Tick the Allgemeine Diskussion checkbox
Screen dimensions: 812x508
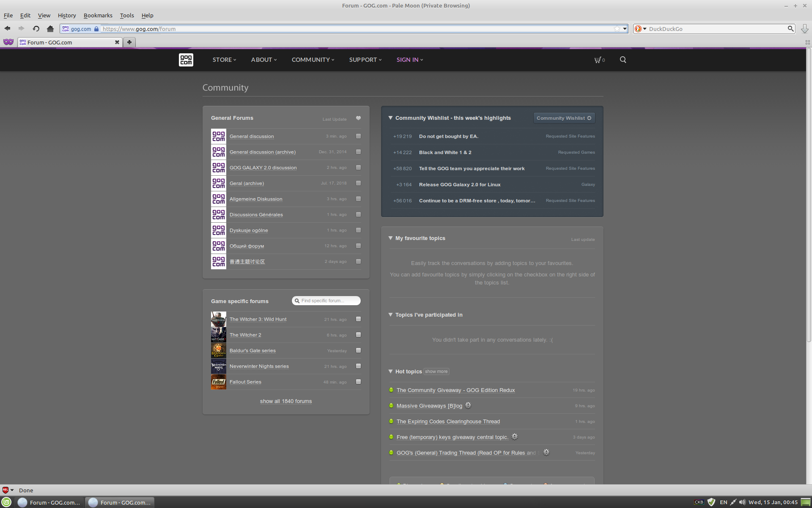(358, 199)
